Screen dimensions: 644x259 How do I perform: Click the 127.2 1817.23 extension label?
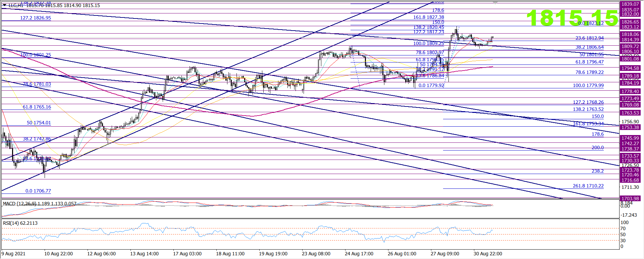429,32
